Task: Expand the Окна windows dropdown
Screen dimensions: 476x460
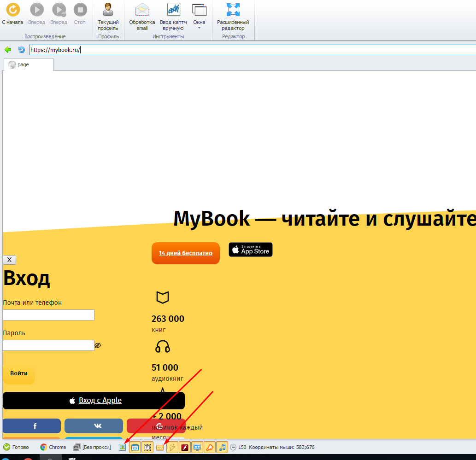Action: [199, 17]
